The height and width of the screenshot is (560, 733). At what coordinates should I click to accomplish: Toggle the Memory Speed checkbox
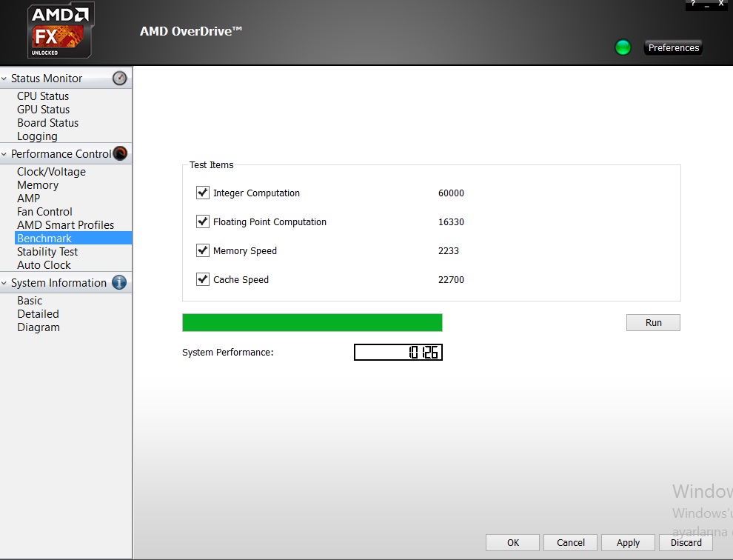[202, 251]
